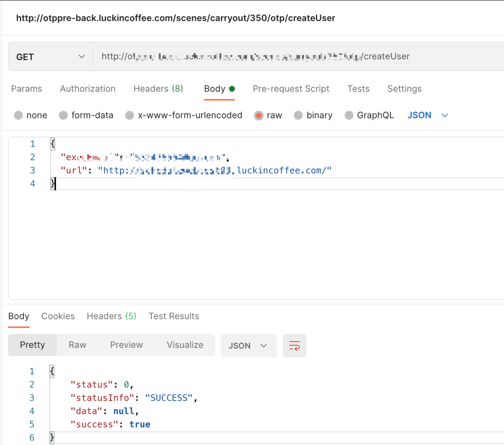Show the response Cookies tab
This screenshot has width=504, height=445.
58,316
